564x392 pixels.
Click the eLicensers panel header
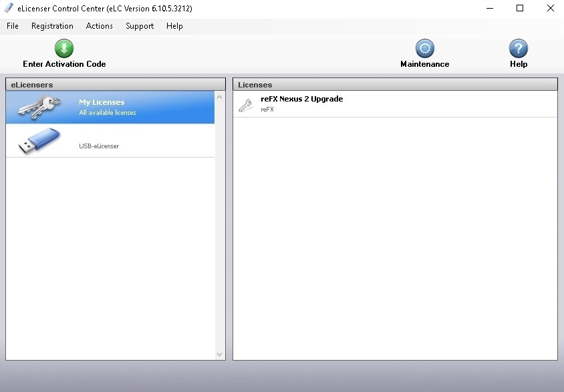point(116,85)
